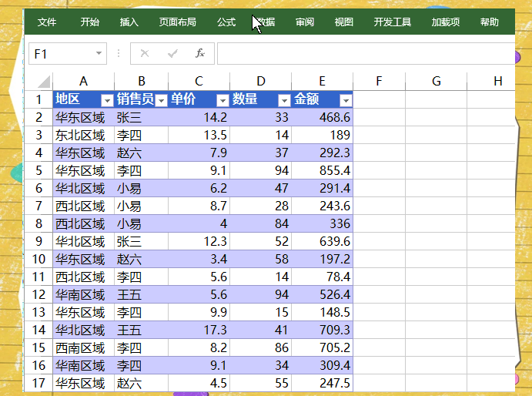Select the cell containing 468.6
Viewport: 532px width, 396px height.
322,118
